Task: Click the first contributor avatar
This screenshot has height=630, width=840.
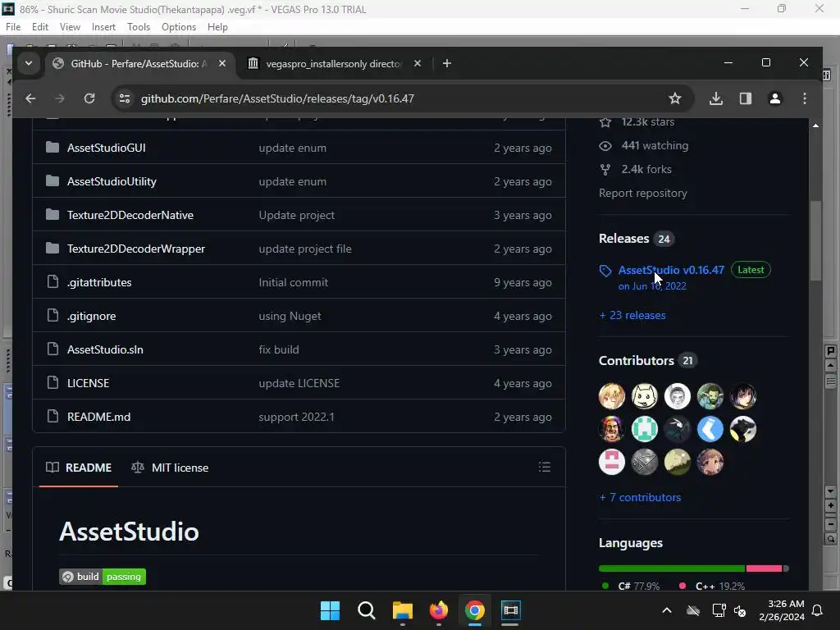Action: click(x=612, y=396)
